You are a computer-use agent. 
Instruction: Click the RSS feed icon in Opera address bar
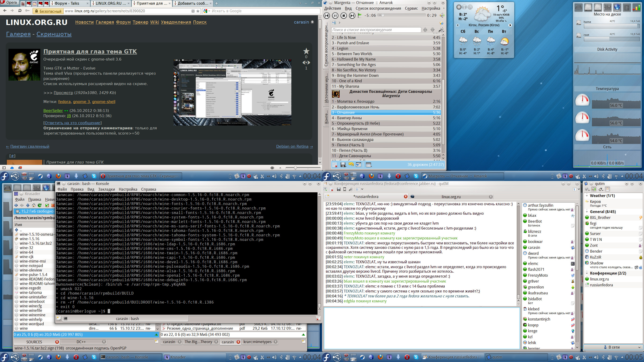[193, 11]
